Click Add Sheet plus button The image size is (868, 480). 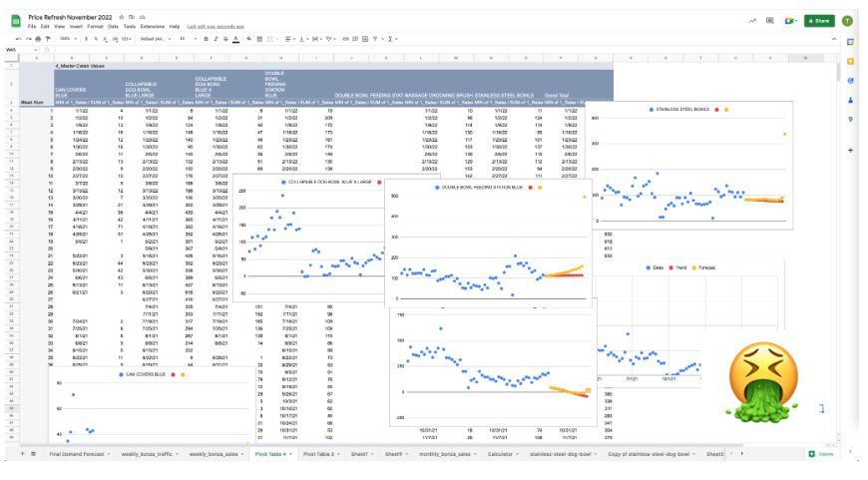[23, 453]
